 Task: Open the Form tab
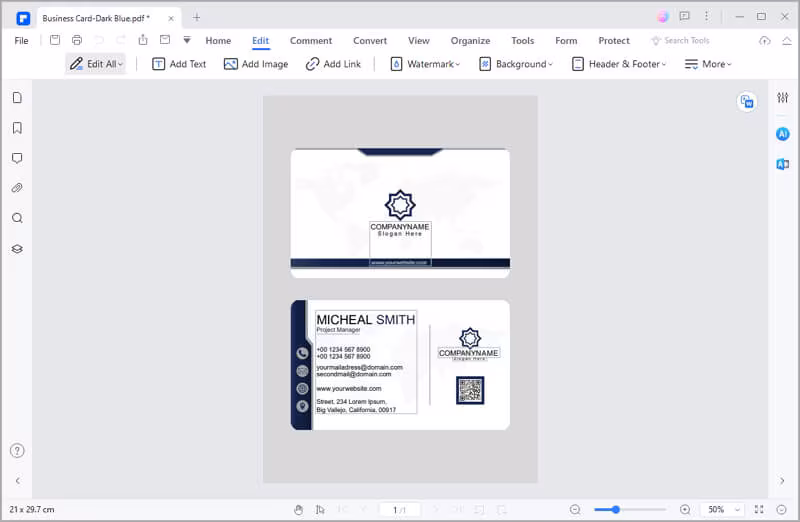tap(566, 40)
